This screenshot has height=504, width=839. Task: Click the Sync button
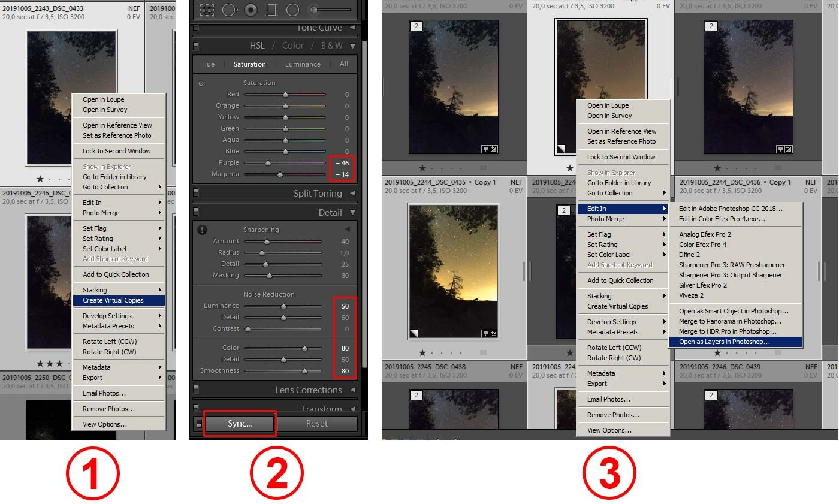(x=239, y=424)
